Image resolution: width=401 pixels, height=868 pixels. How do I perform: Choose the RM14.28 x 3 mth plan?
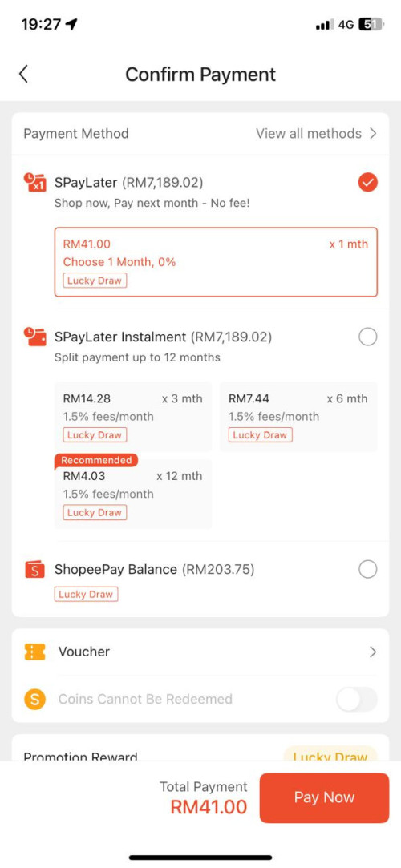(x=133, y=417)
